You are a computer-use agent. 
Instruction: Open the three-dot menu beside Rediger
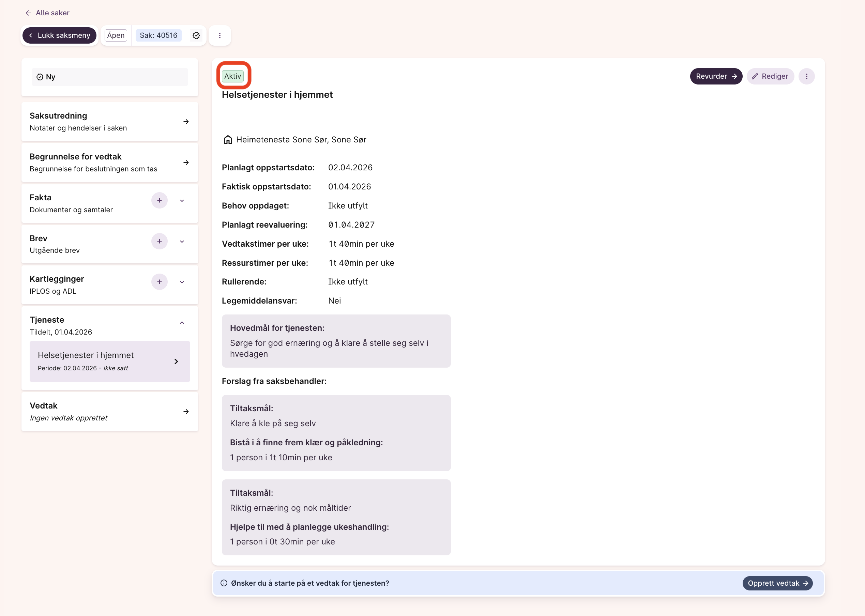[806, 76]
